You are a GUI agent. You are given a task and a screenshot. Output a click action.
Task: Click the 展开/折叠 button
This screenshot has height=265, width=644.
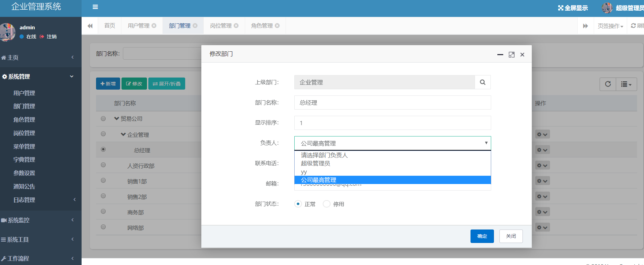167,84
